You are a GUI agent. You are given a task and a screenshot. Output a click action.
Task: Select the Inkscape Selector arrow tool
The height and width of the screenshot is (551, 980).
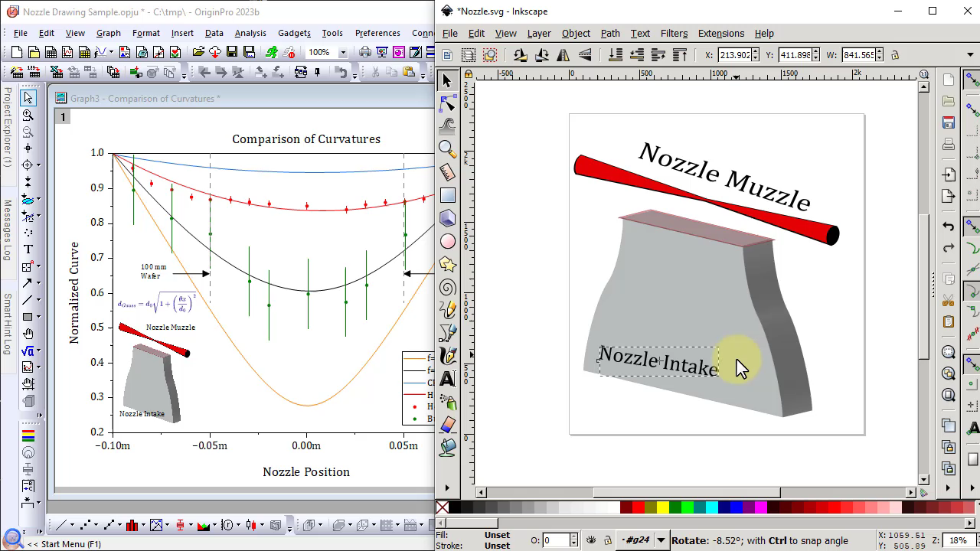(x=448, y=81)
